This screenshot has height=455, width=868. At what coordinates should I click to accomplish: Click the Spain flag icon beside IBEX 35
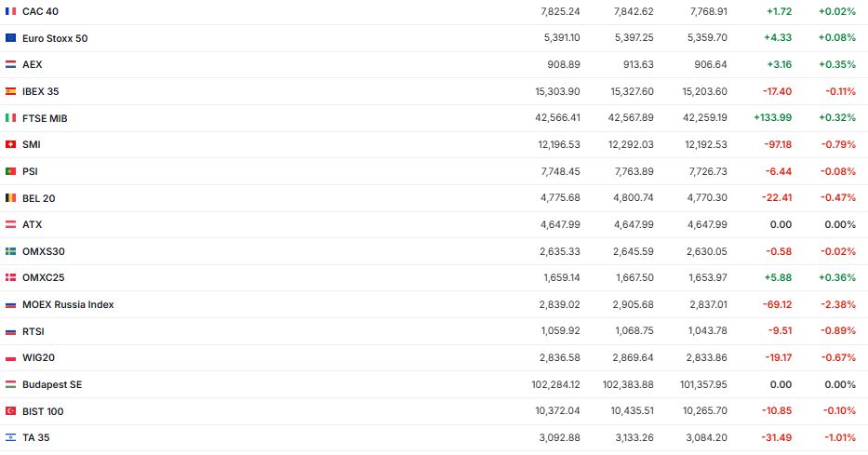tap(10, 91)
